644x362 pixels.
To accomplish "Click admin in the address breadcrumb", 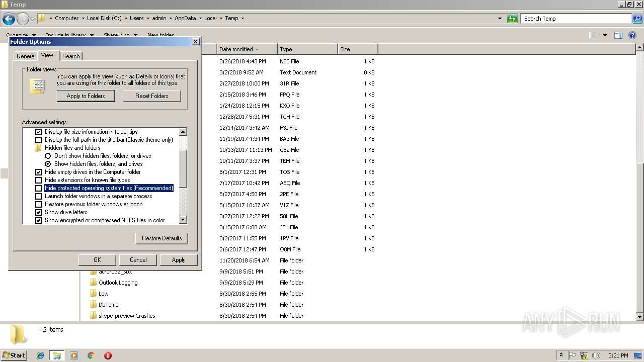I will (x=159, y=18).
